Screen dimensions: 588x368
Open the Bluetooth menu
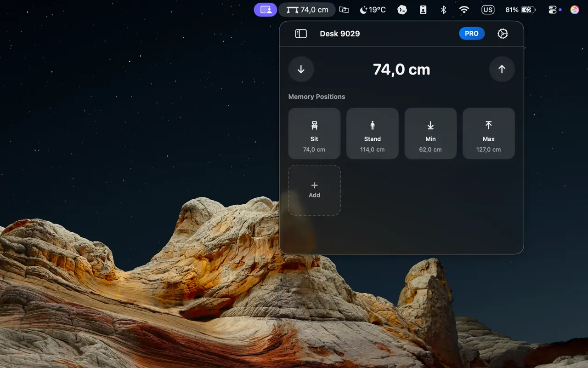443,10
